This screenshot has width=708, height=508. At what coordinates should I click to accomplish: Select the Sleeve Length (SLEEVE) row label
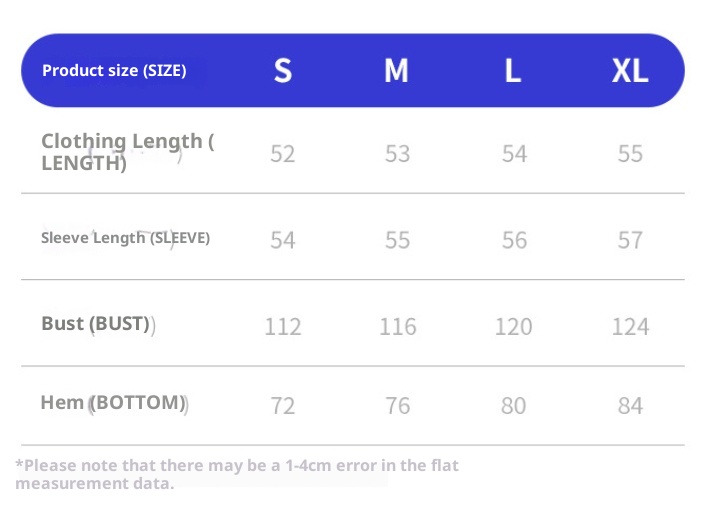tap(125, 238)
